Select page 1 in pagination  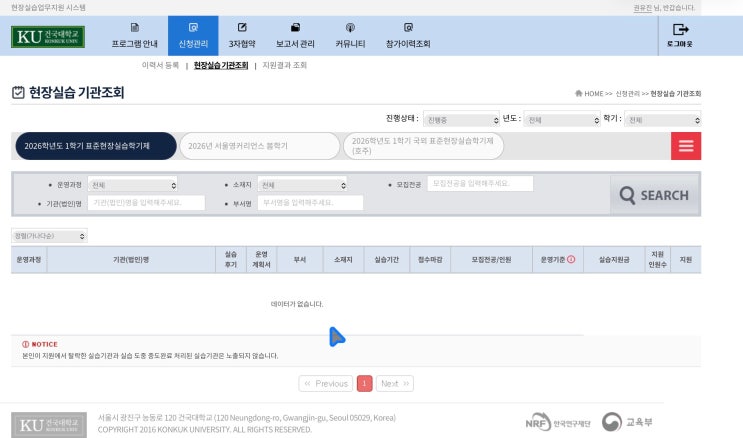(x=364, y=383)
